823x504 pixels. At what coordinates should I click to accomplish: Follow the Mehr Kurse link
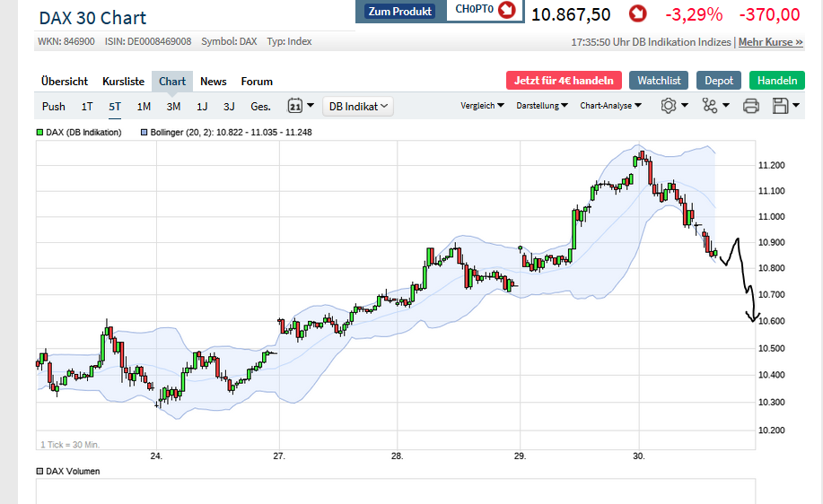(770, 42)
